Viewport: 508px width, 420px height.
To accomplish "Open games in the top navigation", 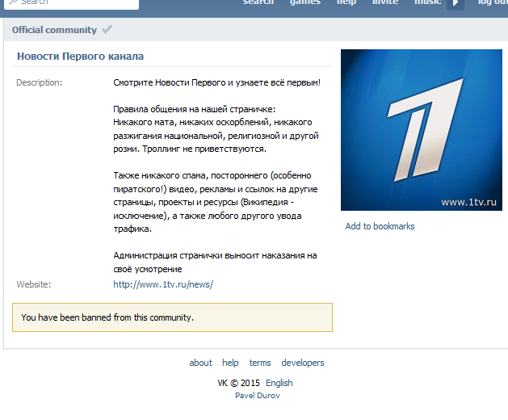I will coord(305,2).
